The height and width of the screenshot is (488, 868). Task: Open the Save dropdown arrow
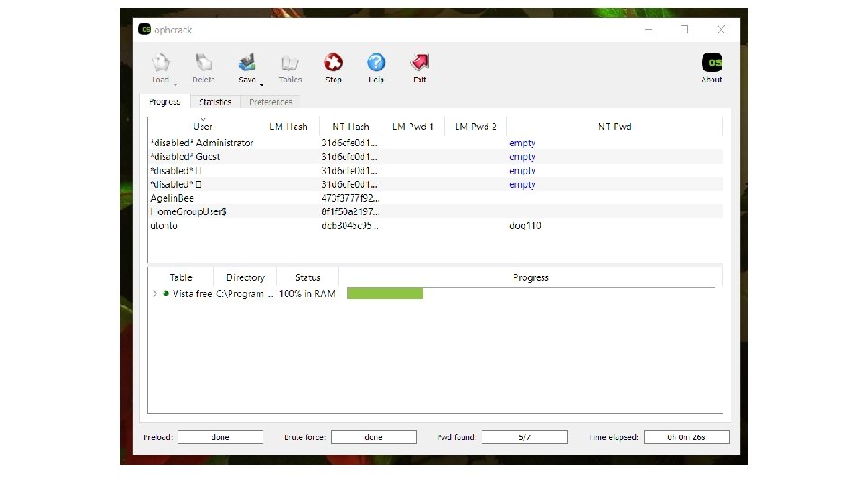261,85
